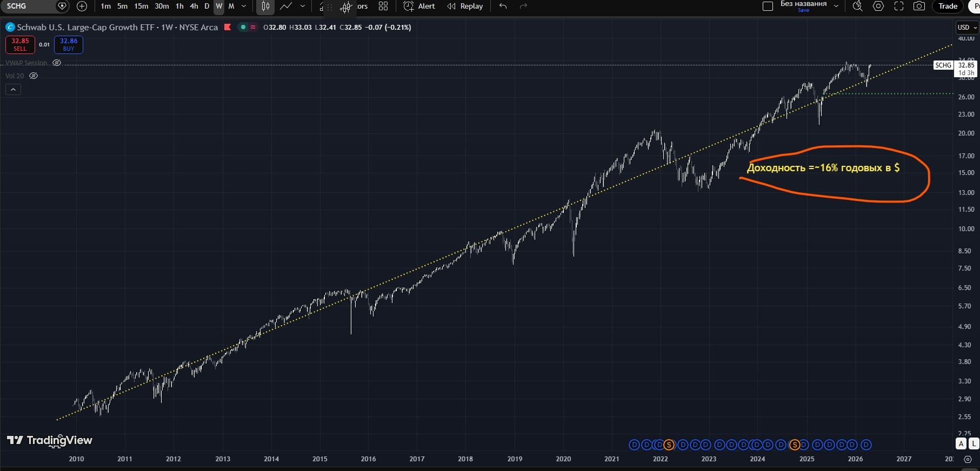Show the hidden Vol 20 indicator
Screen dimensions: 980x471
[x=34, y=76]
